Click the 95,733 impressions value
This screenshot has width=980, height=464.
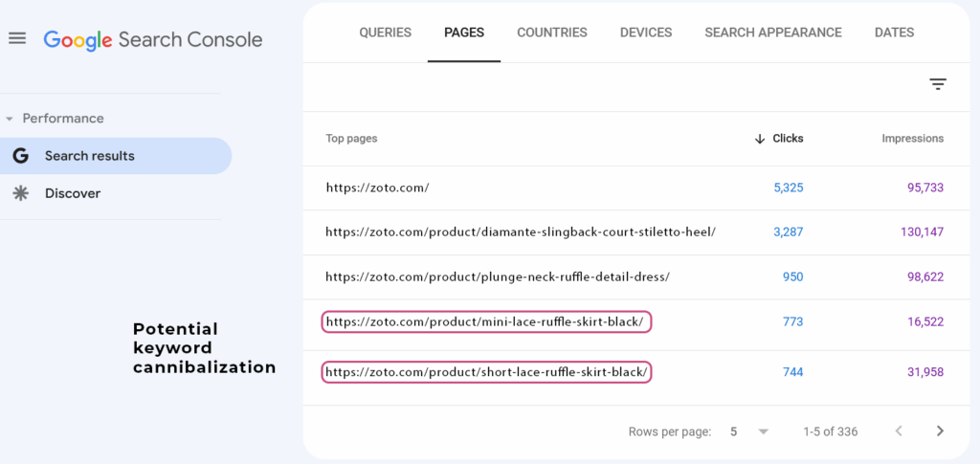pyautogui.click(x=925, y=188)
